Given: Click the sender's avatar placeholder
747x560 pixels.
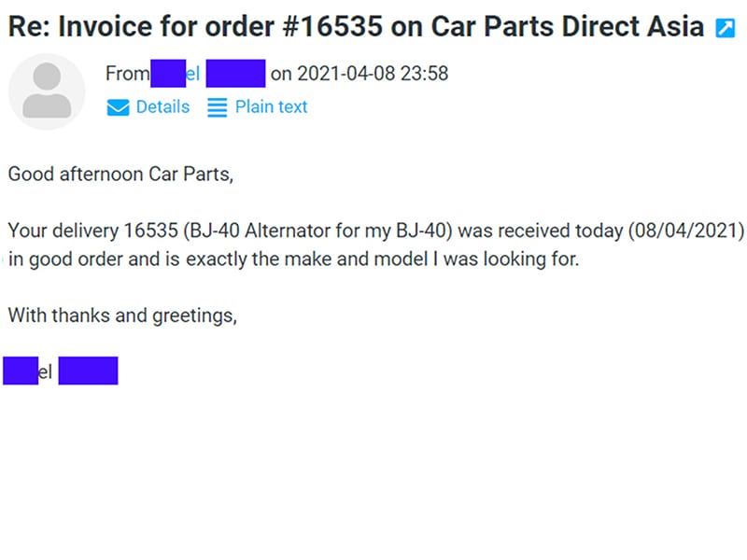Looking at the screenshot, I should pos(47,91).
